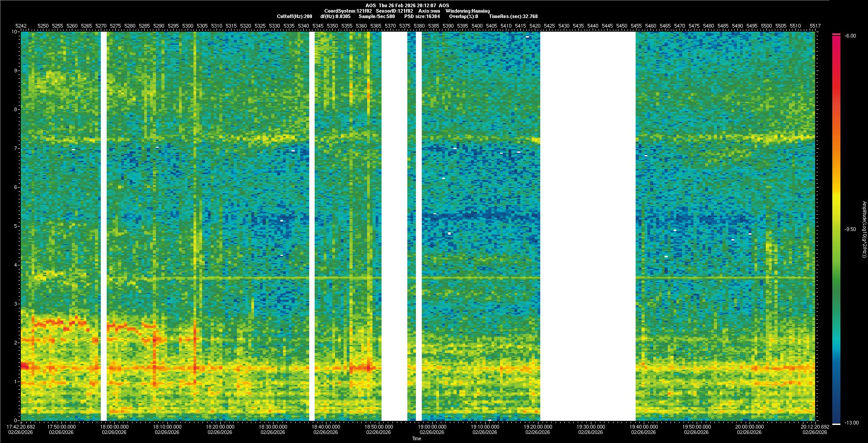
Task: Click frequency axis tick label 10
Action: click(x=15, y=32)
